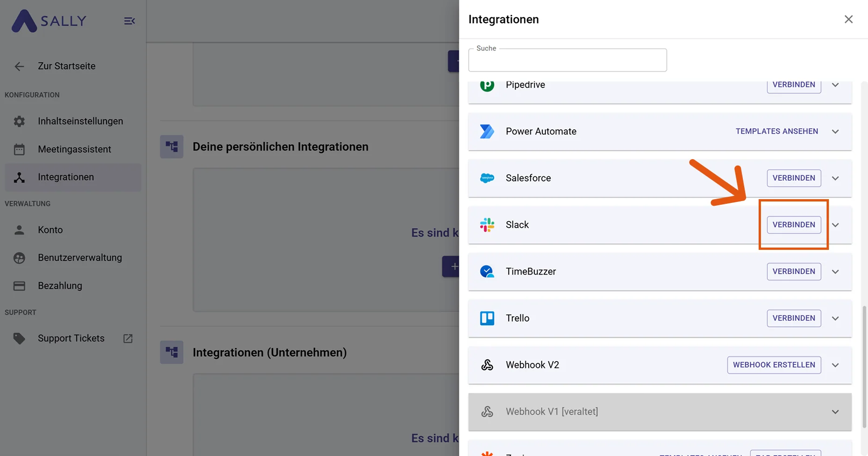Expand the Salesforce row chevron
This screenshot has width=868, height=456.
click(x=835, y=178)
